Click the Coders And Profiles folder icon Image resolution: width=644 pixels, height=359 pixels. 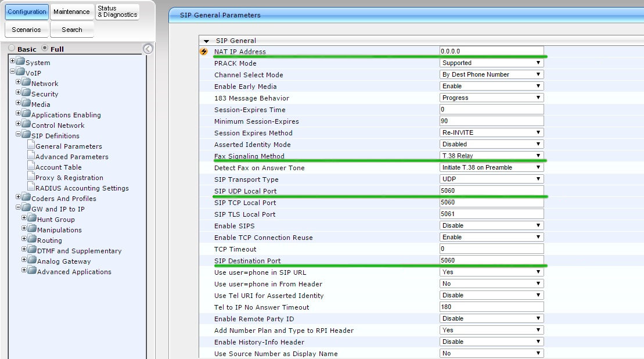(26, 198)
